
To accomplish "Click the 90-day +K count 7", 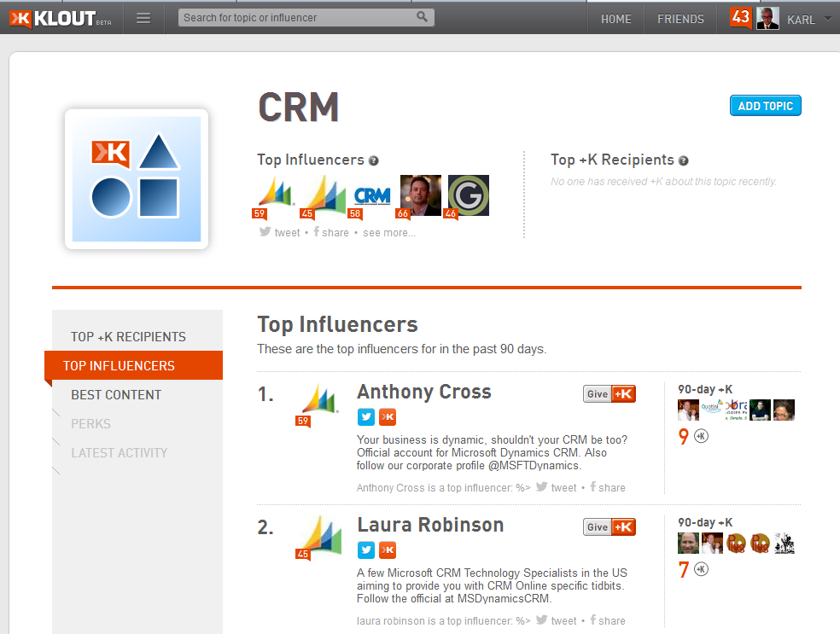I will (x=684, y=569).
